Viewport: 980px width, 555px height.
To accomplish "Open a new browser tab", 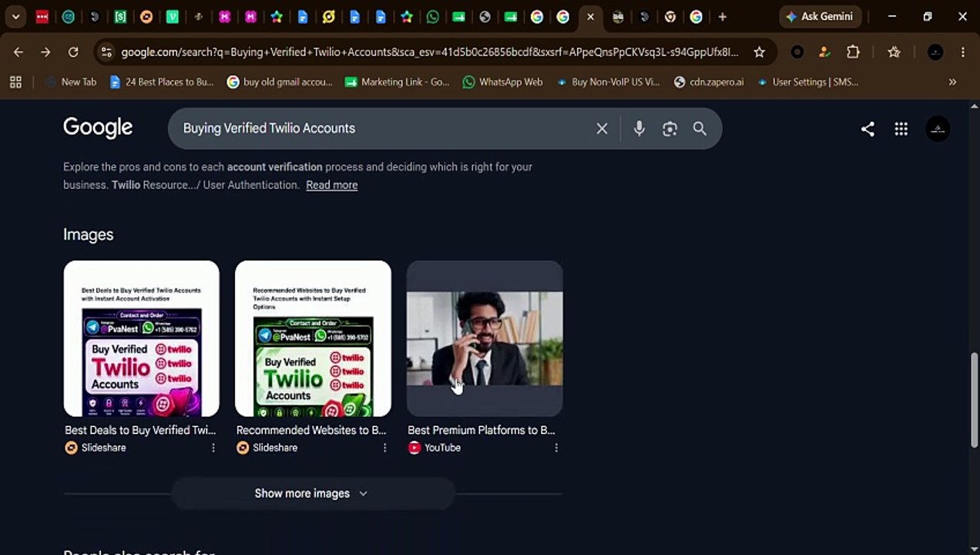I will [722, 17].
